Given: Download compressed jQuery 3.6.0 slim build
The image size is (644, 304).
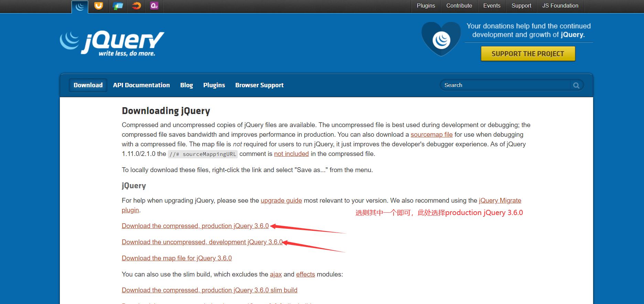Looking at the screenshot, I should [x=210, y=290].
